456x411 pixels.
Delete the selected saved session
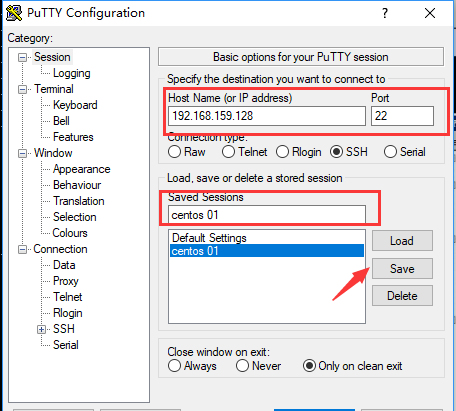pyautogui.click(x=402, y=296)
